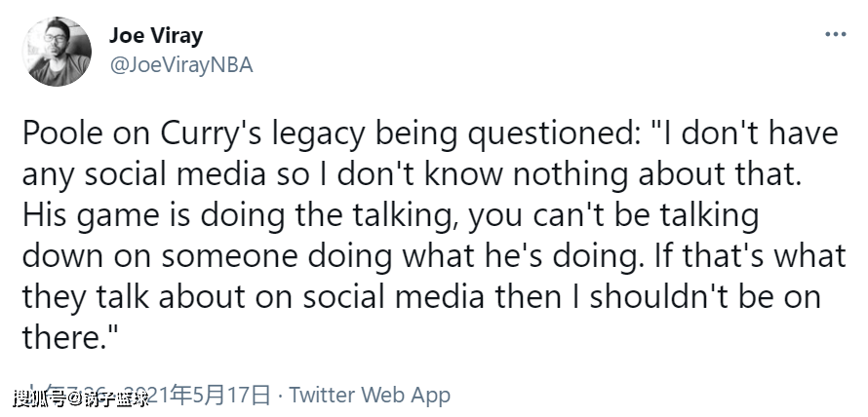
Task: Click the word "Poole" in the tweet
Action: click(x=59, y=133)
